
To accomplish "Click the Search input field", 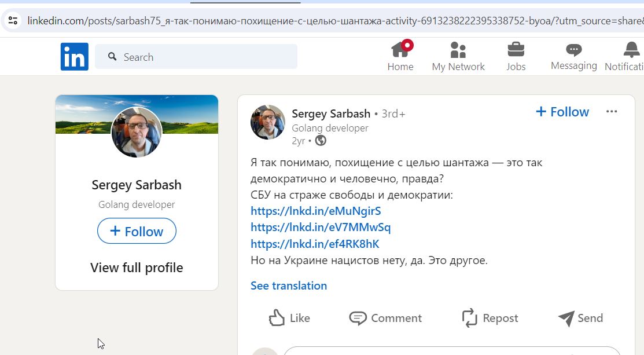I will coord(196,57).
